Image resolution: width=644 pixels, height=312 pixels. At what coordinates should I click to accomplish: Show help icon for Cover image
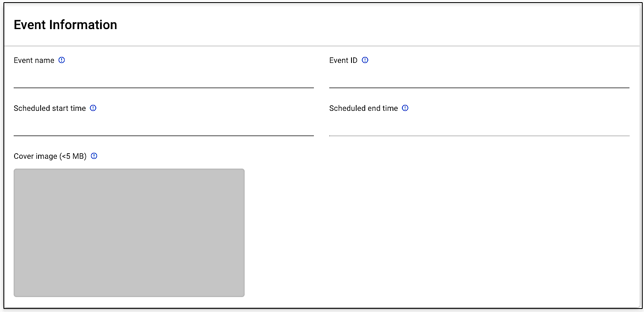pos(94,156)
